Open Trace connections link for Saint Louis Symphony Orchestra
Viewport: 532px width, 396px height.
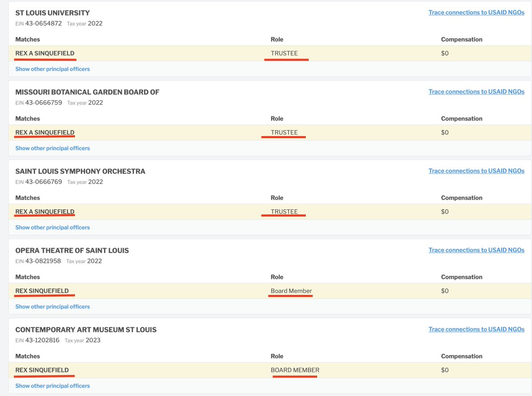476,171
